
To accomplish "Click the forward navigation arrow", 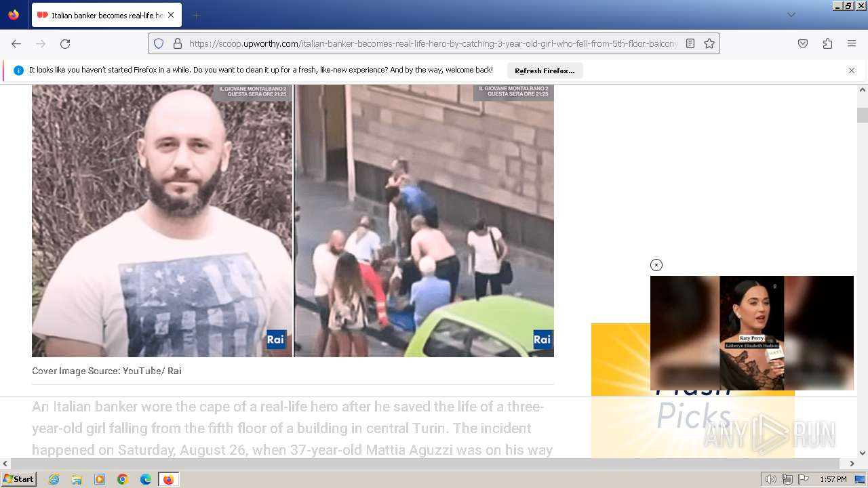I will coord(41,43).
